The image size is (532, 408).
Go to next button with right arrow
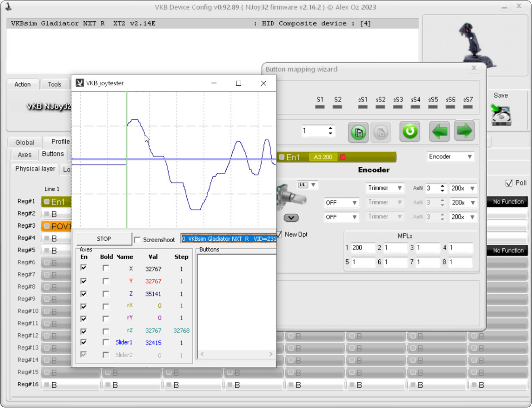tap(464, 131)
